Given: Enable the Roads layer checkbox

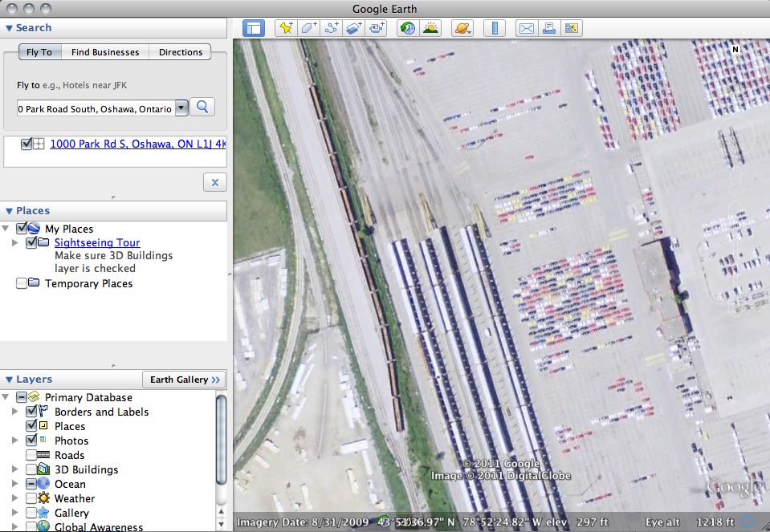Looking at the screenshot, I should (x=32, y=455).
